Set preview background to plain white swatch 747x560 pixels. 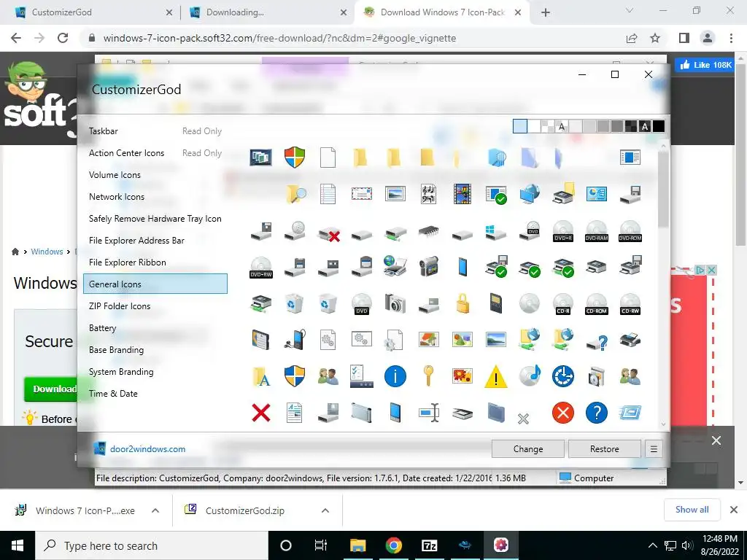click(534, 126)
